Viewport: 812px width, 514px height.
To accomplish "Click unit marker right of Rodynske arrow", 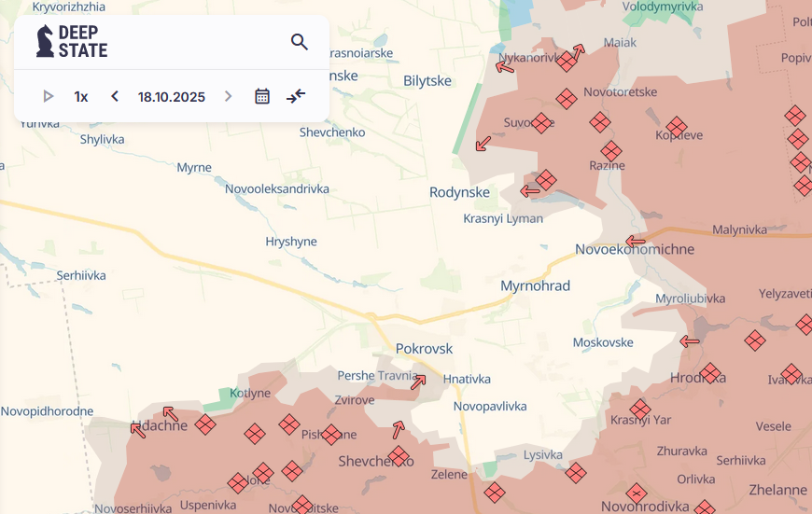I will point(546,180).
